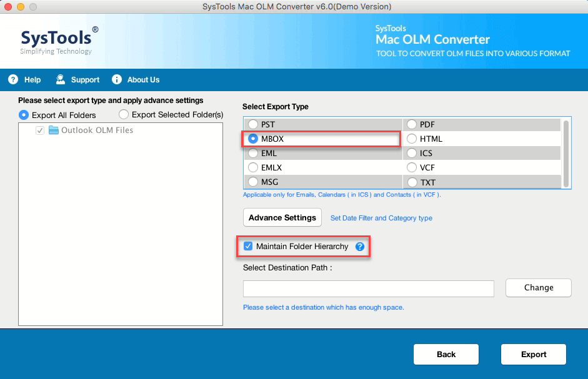
Task: Click Set Date Filter and Category type
Action: click(381, 218)
